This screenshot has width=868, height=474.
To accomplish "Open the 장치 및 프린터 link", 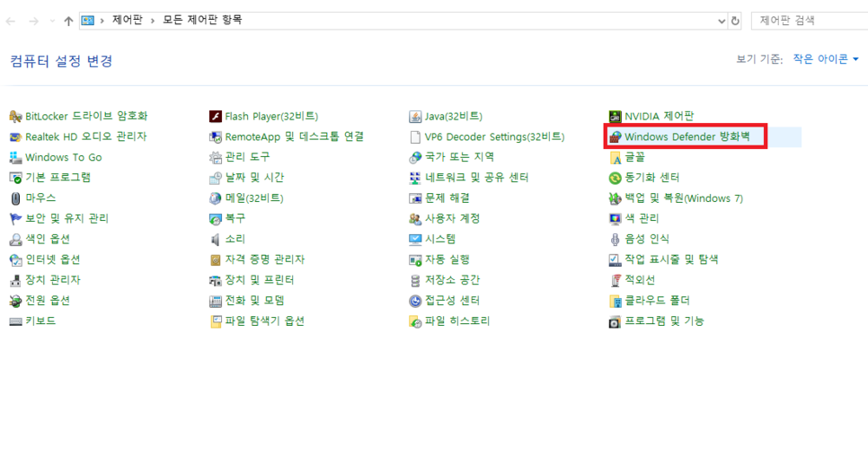I will (x=260, y=280).
